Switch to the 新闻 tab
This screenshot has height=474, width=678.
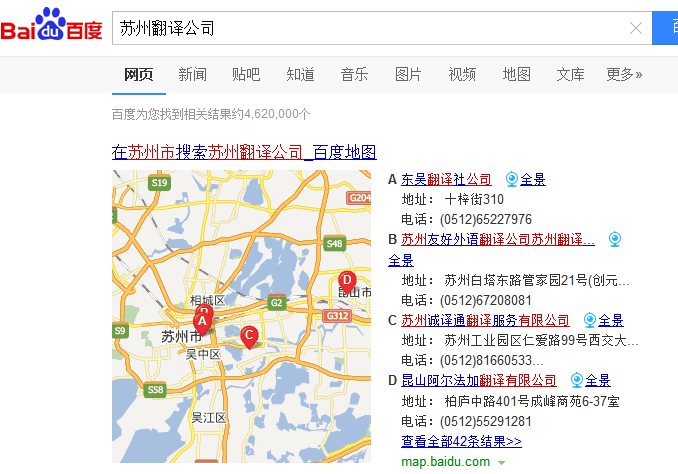pos(192,74)
